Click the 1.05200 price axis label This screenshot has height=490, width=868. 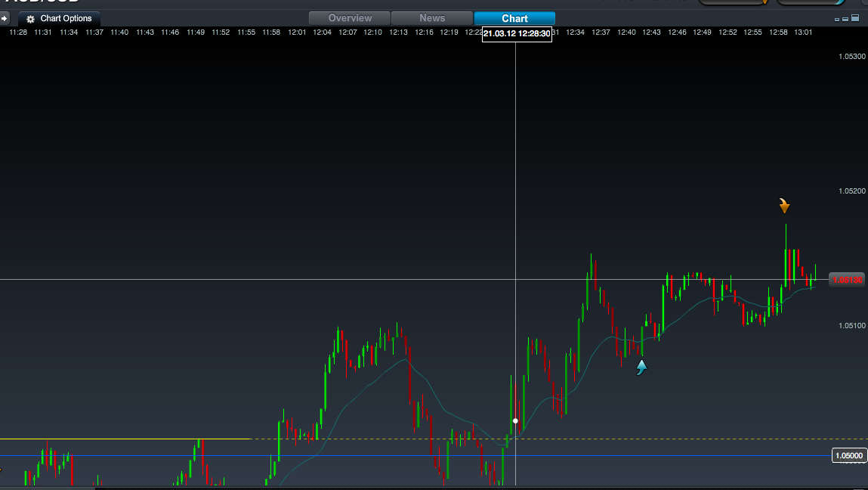852,191
